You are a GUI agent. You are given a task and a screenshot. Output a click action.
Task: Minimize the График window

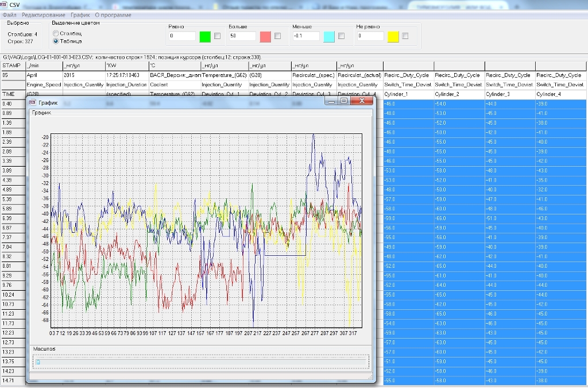tap(331, 101)
